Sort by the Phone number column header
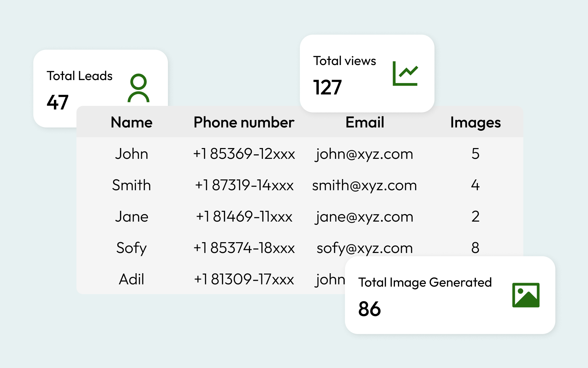The width and height of the screenshot is (588, 368). [x=244, y=123]
